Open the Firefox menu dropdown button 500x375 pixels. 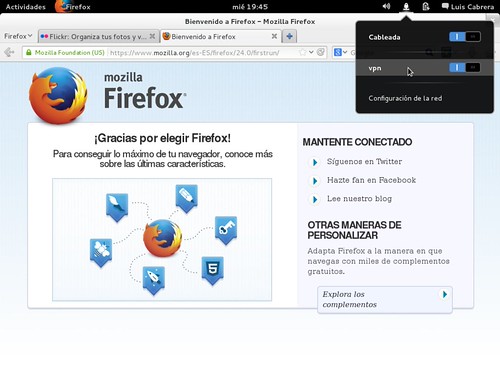pos(18,36)
